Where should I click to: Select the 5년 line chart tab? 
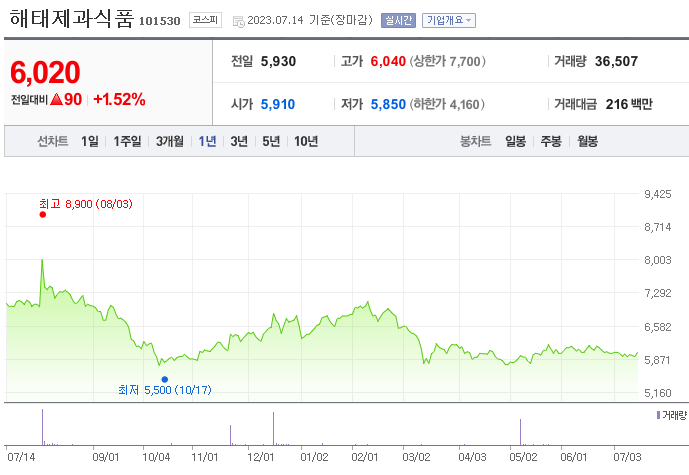click(271, 141)
